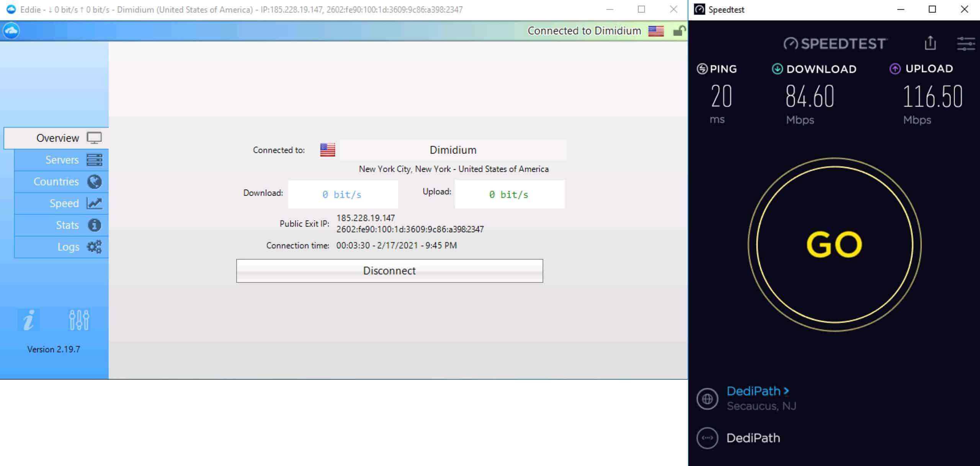Click the Logs gears icon
The height and width of the screenshot is (466, 980).
pyautogui.click(x=94, y=247)
